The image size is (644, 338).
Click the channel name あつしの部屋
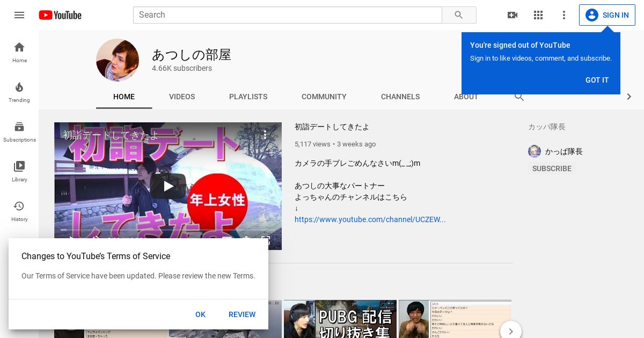192,55
